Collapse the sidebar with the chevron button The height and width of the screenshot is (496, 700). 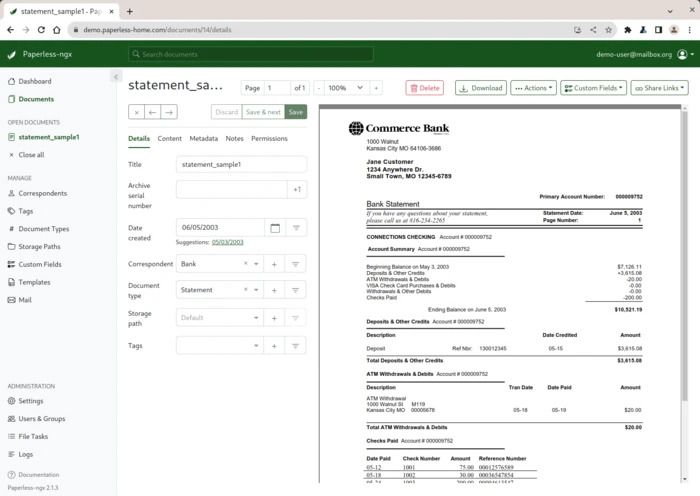coord(116,77)
